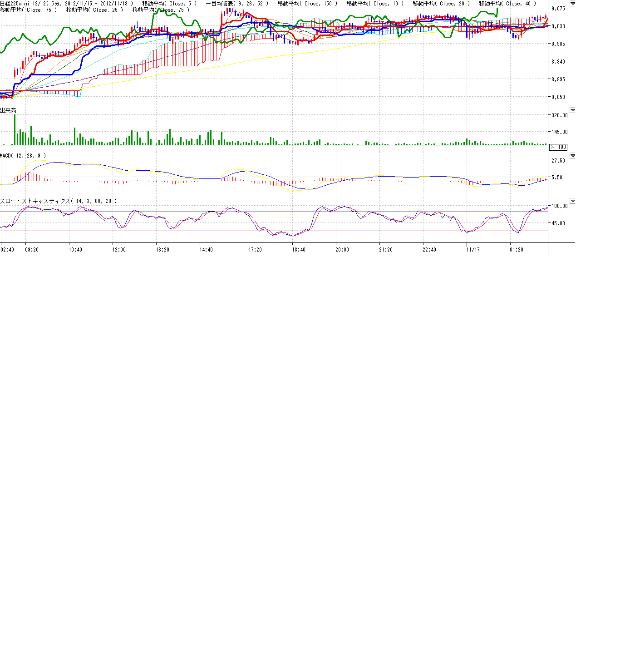This screenshot has width=620, height=672.
Task: Click the 移動平均( Close, 25 ) indicator label
Action: click(x=94, y=10)
